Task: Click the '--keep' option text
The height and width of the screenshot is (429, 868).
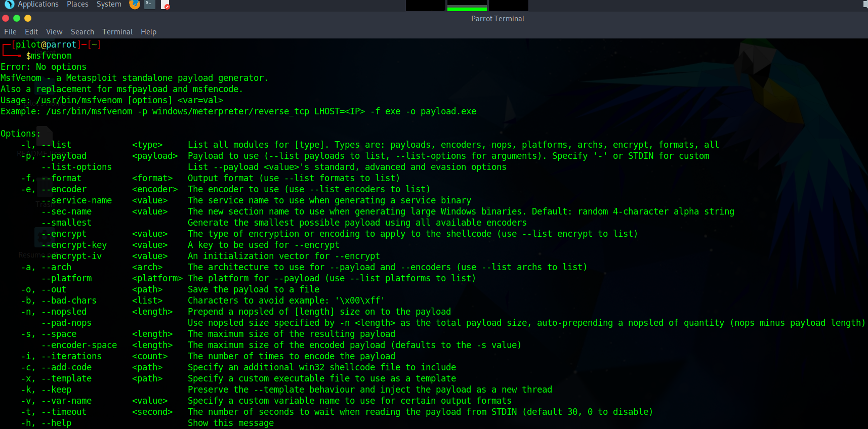Action: (x=56, y=390)
